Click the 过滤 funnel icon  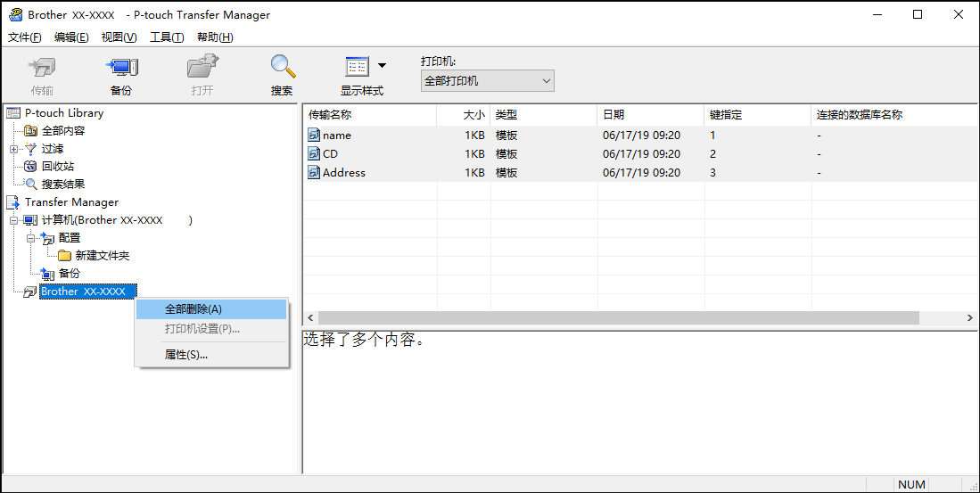click(30, 149)
